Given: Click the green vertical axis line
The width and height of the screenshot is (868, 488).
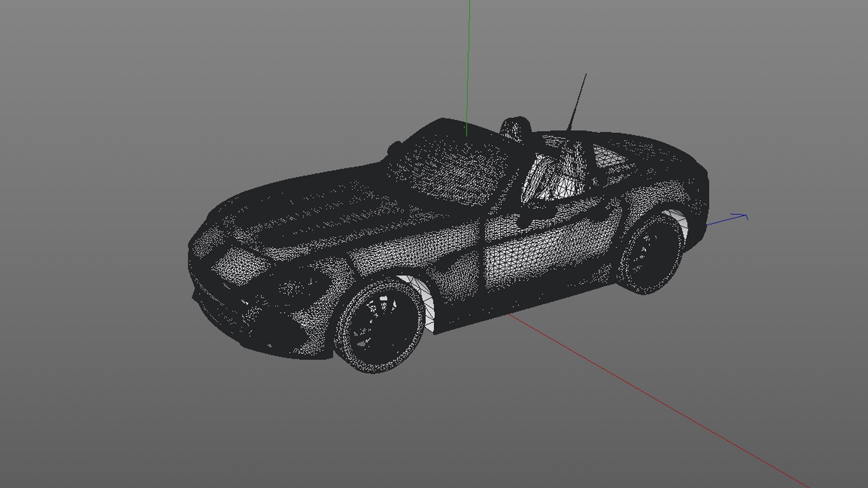Looking at the screenshot, I should (468, 68).
